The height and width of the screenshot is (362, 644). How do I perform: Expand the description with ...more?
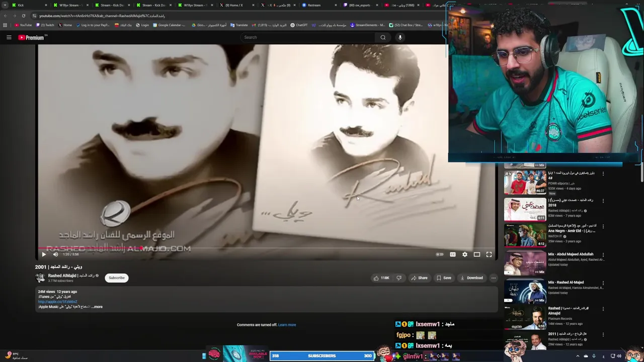coord(97,307)
